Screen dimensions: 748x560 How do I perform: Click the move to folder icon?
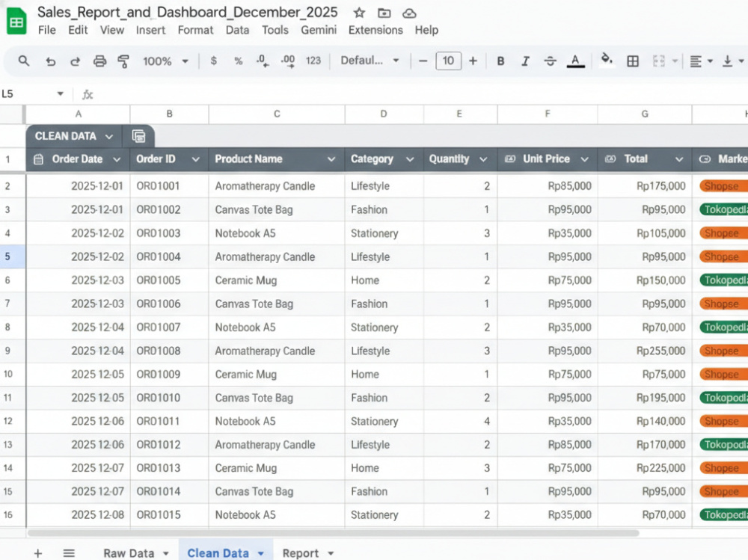384,13
